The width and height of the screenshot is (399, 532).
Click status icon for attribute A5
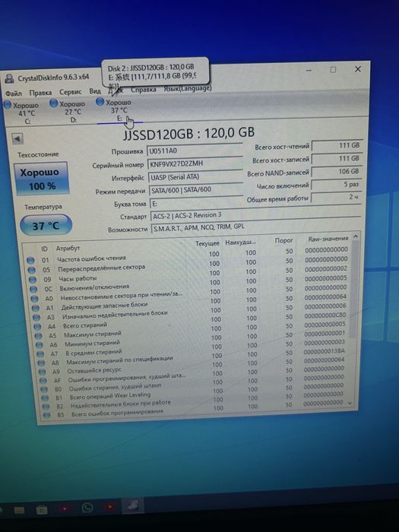pos(39,336)
